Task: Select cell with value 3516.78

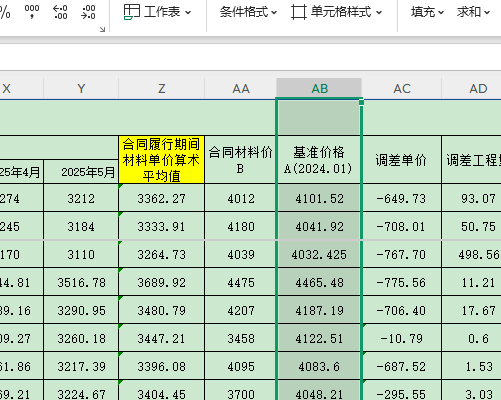Action: click(81, 282)
